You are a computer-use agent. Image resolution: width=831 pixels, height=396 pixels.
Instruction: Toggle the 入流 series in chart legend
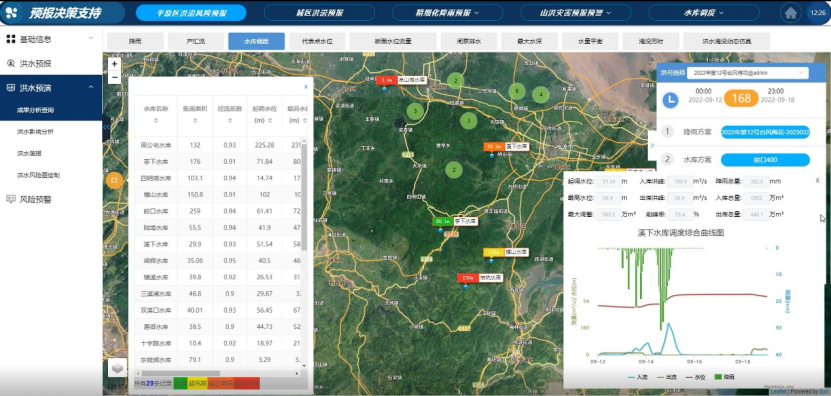(x=638, y=377)
